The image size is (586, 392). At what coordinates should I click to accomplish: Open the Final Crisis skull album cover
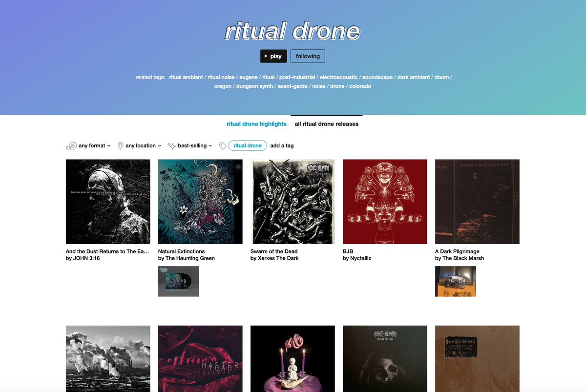pos(385,359)
